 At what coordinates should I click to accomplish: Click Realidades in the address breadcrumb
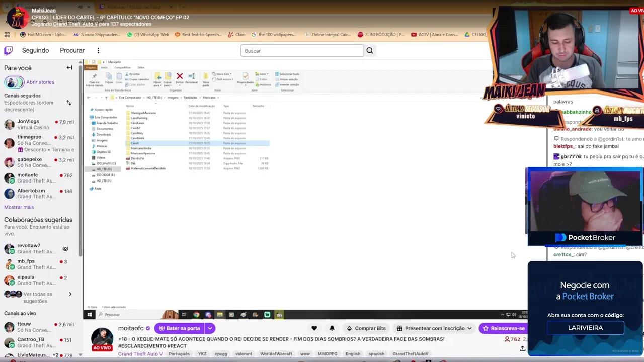click(x=191, y=98)
